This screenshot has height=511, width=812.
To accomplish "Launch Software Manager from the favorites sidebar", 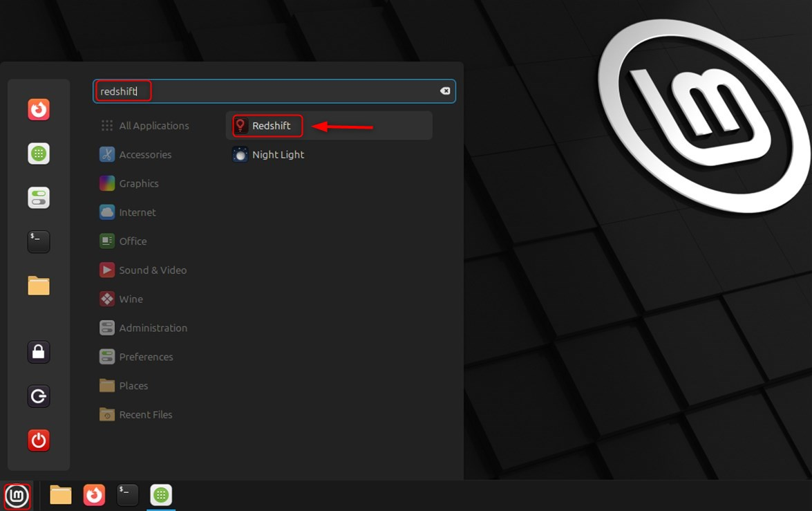I will point(39,154).
